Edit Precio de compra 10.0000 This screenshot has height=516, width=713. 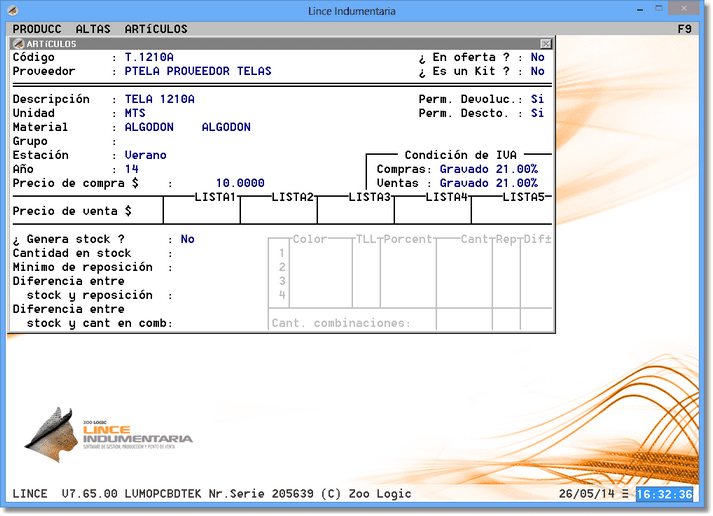pyautogui.click(x=240, y=183)
